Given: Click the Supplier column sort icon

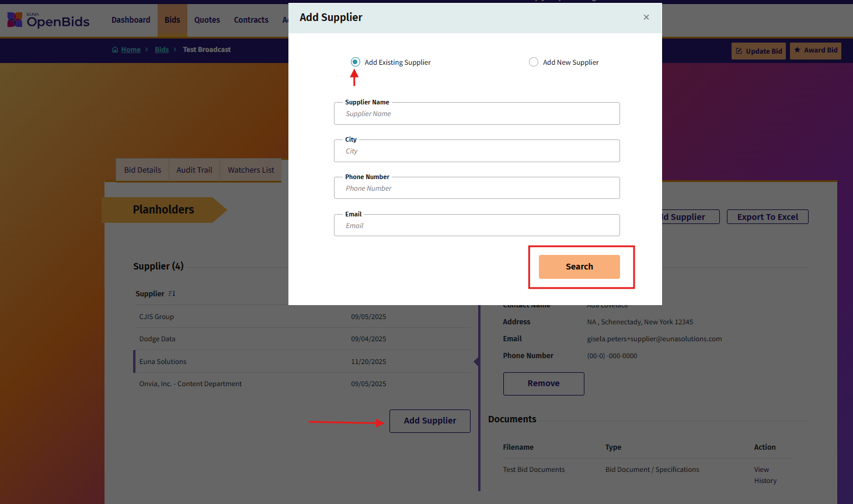Looking at the screenshot, I should click(x=172, y=293).
